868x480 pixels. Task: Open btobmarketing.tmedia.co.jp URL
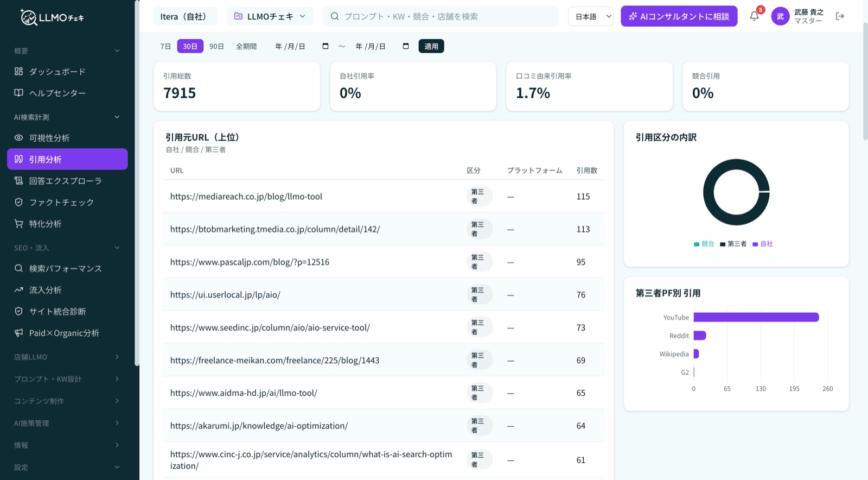click(x=275, y=229)
